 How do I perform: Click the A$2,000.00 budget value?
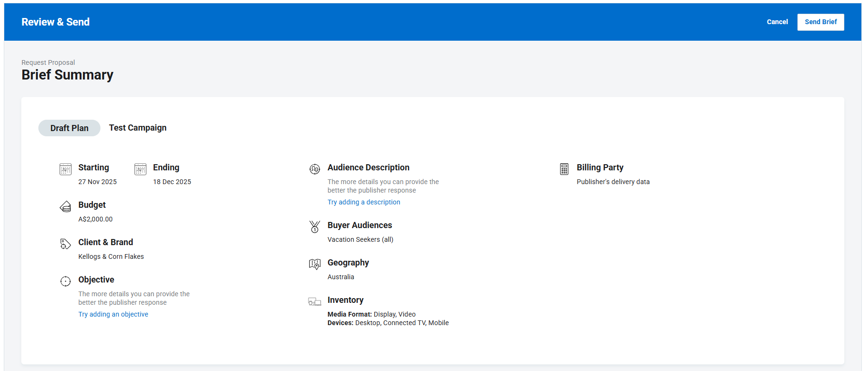tap(95, 219)
